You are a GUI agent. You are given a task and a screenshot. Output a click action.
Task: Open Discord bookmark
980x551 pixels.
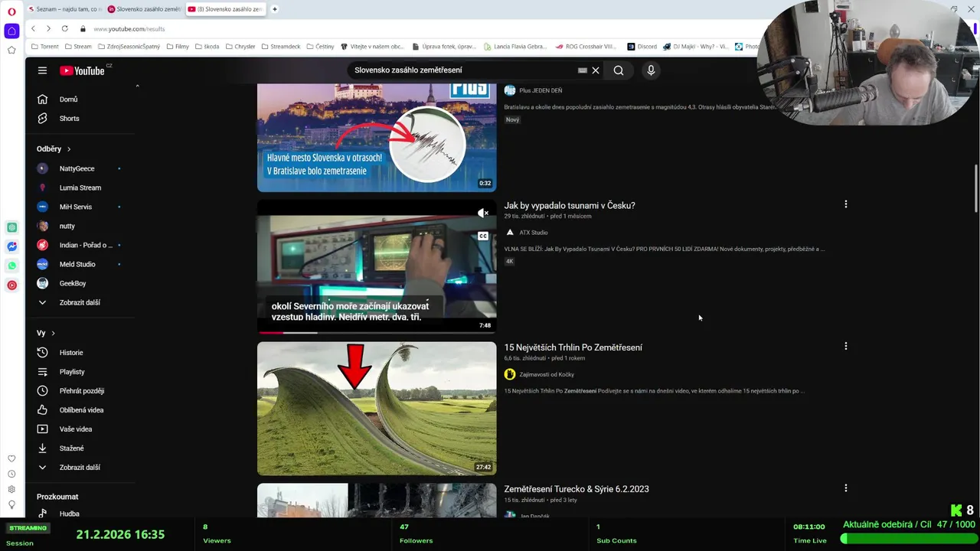[642, 47]
